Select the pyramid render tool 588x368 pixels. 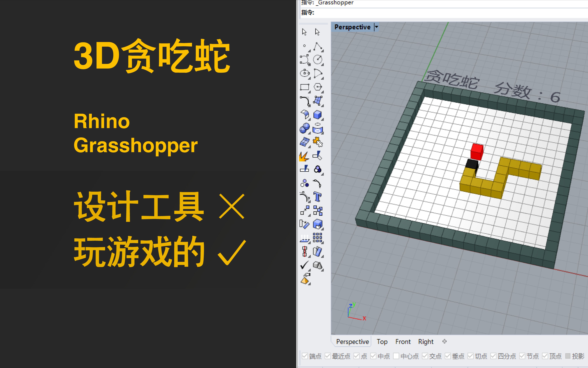point(305,279)
